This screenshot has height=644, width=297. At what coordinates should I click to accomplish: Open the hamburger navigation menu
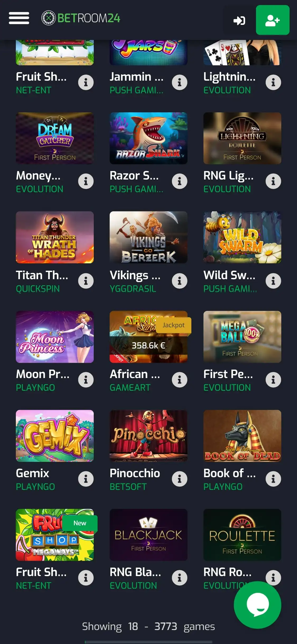(x=19, y=18)
